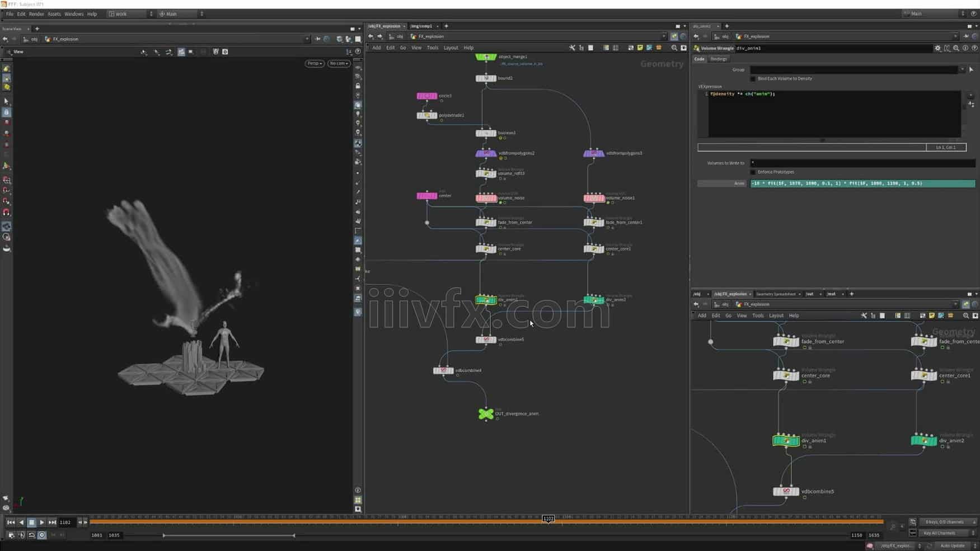Show node info icon in the parameter pane
The width and height of the screenshot is (980, 551).
pyautogui.click(x=965, y=48)
